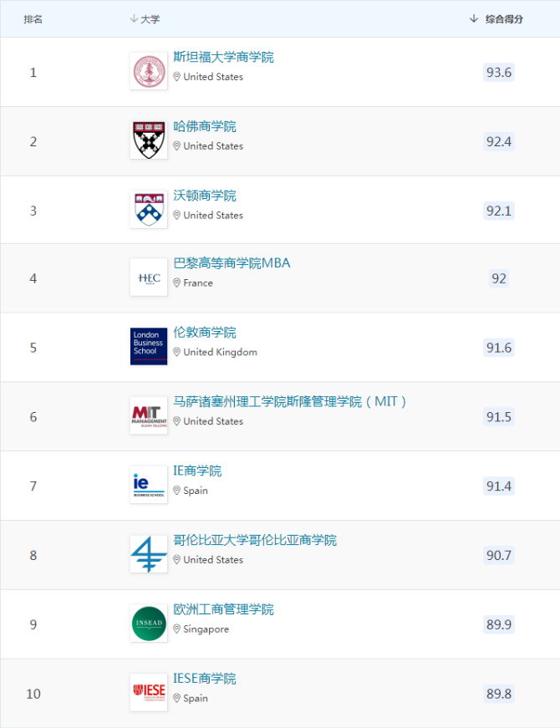Open 马萨诸塞州理工学院斯隆管理学院 link
This screenshot has height=728, width=560.
pos(290,401)
